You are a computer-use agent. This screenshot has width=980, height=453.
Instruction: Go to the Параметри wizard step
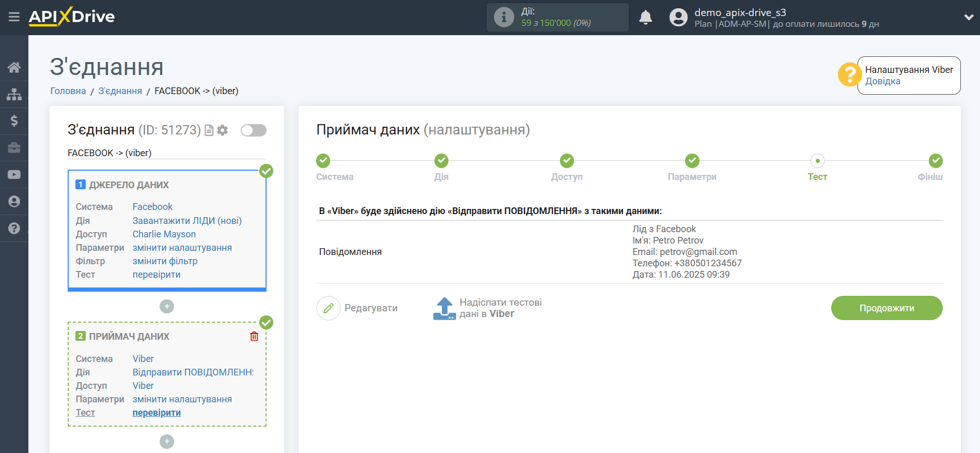point(692,161)
